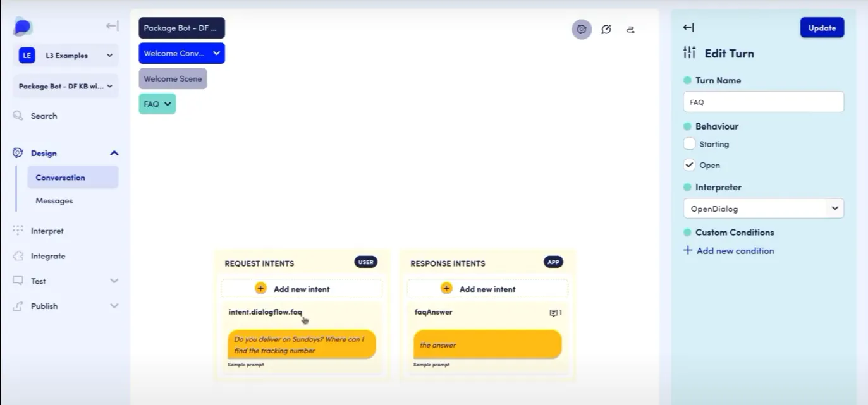Click the flow path icon at top
The height and width of the screenshot is (405, 868).
click(630, 29)
